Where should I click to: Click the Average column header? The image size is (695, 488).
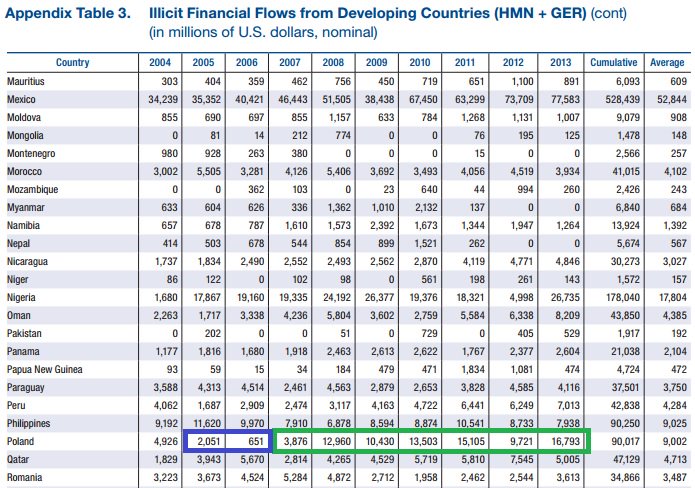click(667, 62)
